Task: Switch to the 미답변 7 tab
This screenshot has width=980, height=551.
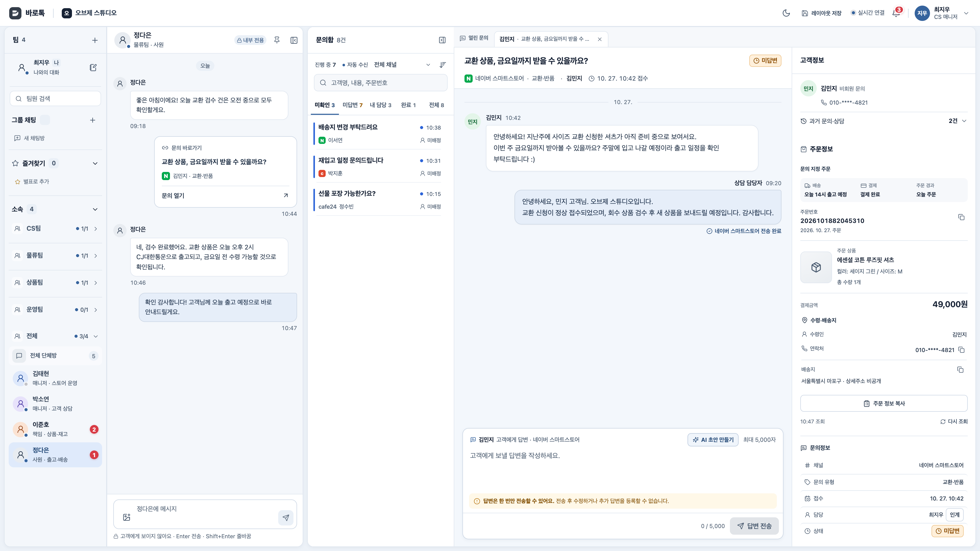Action: tap(352, 105)
